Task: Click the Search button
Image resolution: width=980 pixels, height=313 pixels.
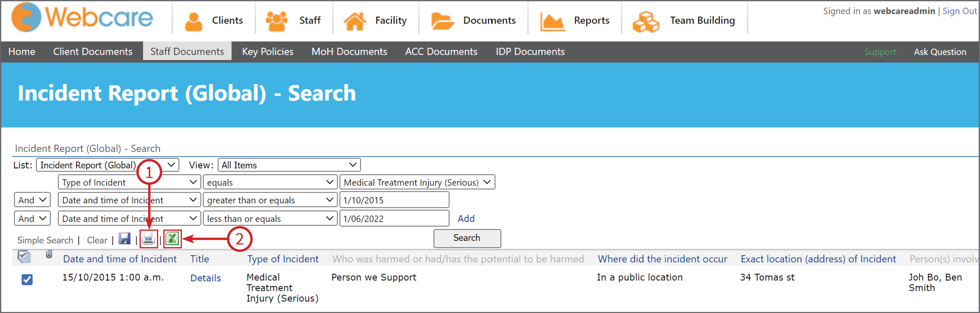Action: [x=467, y=238]
